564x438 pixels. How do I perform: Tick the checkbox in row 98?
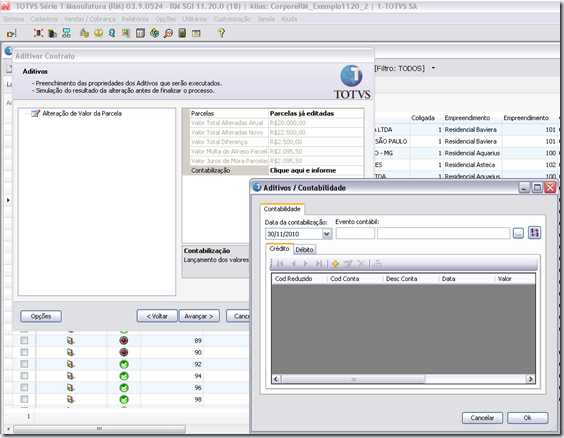tap(24, 399)
